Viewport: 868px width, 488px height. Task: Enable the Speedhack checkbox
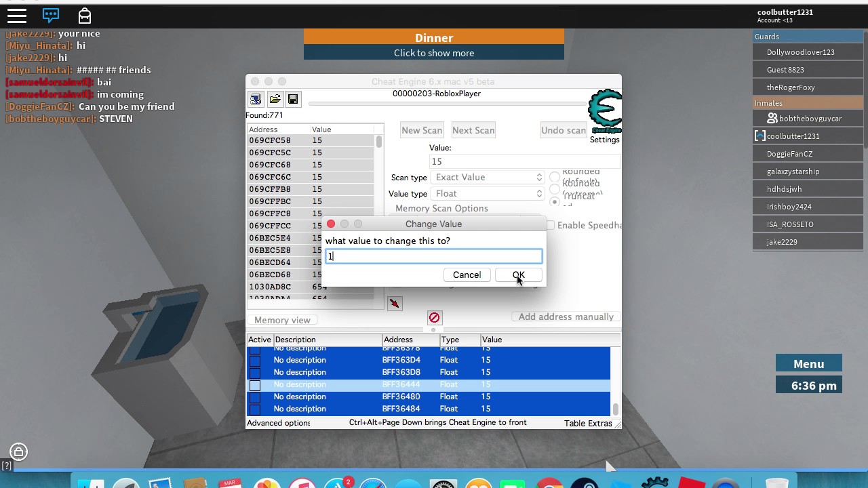pos(550,225)
